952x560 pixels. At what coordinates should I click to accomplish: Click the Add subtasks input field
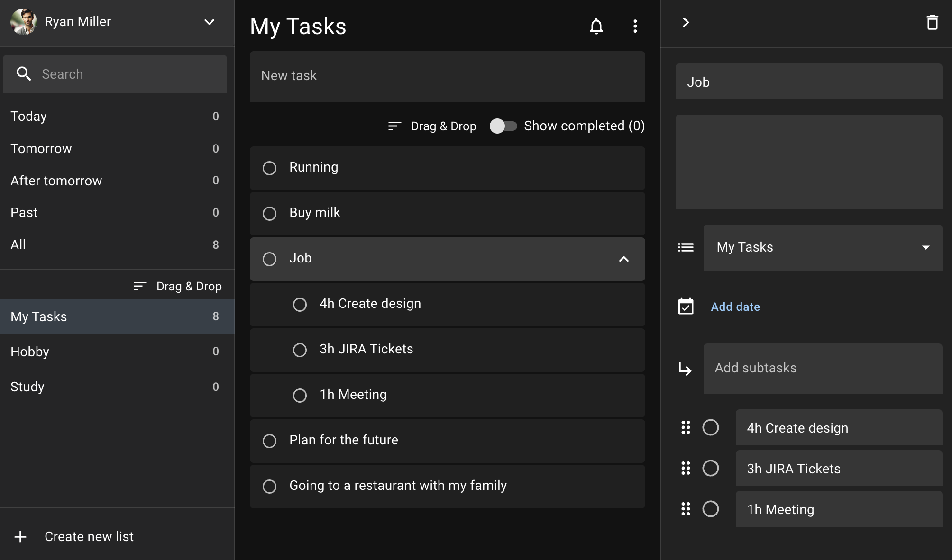[x=822, y=368]
